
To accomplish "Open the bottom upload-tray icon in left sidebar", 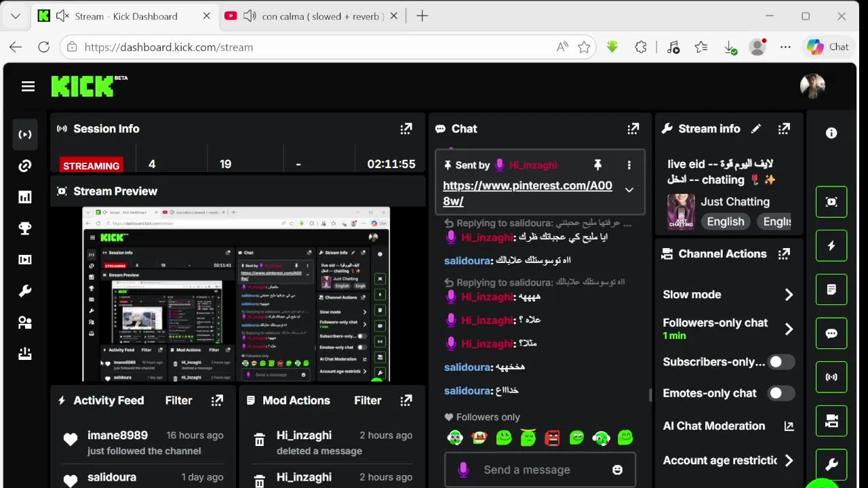I will pos(25,353).
